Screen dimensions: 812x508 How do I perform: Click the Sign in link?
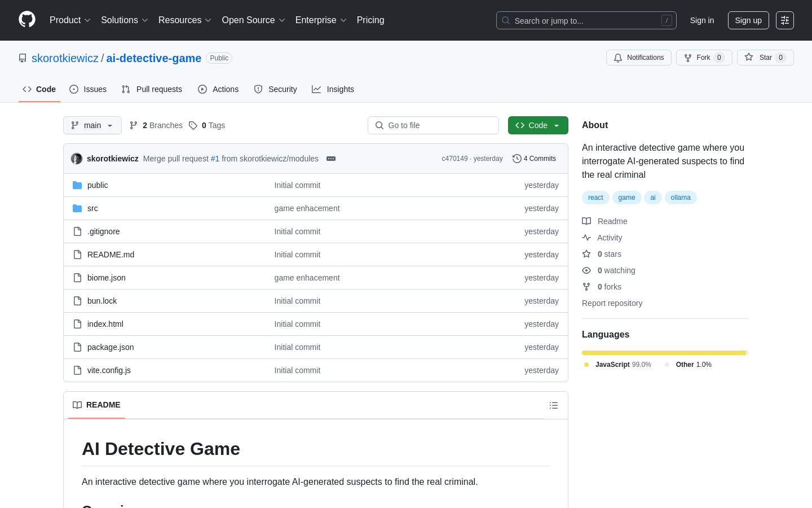702,20
